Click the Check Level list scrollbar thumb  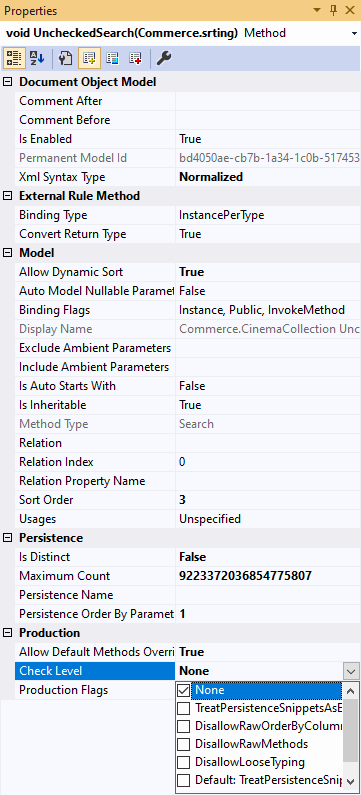350,730
